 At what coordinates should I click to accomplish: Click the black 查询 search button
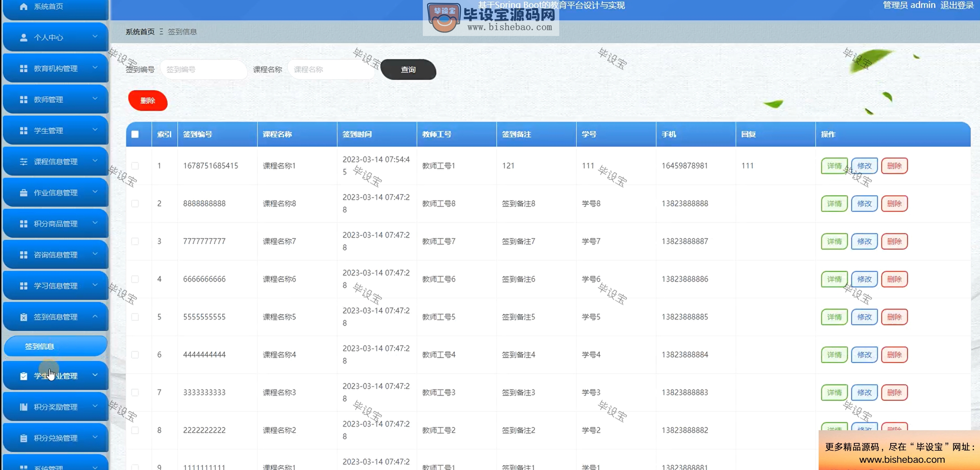pyautogui.click(x=408, y=70)
